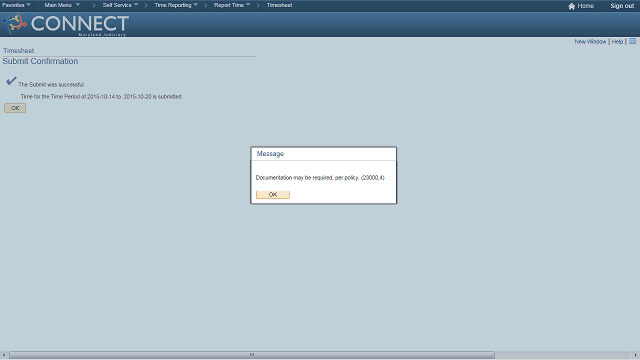
Task: Dismiss the Message dialog with OK
Action: pyautogui.click(x=273, y=195)
